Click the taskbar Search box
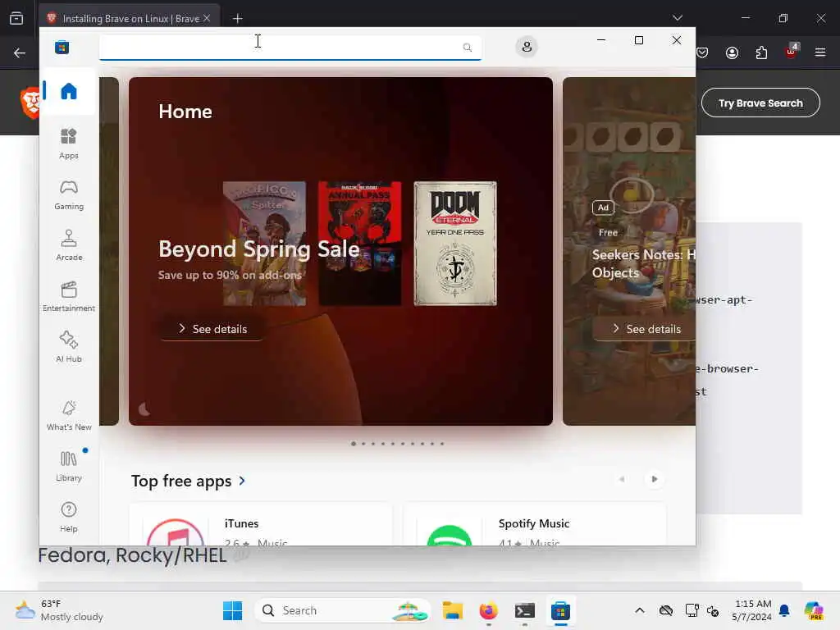840x630 pixels. point(343,610)
